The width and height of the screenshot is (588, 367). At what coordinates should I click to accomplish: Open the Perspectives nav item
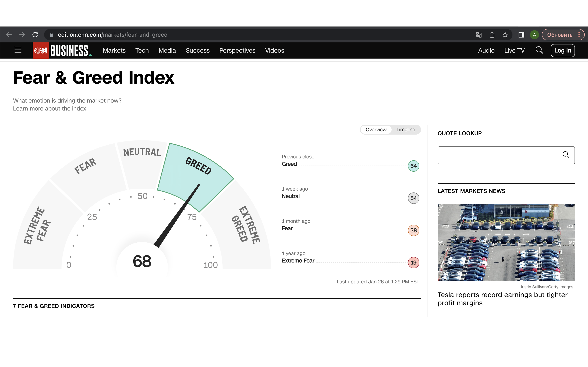pyautogui.click(x=237, y=51)
